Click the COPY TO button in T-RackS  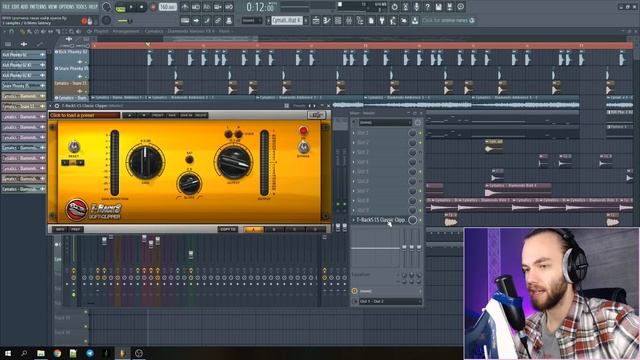click(x=228, y=229)
